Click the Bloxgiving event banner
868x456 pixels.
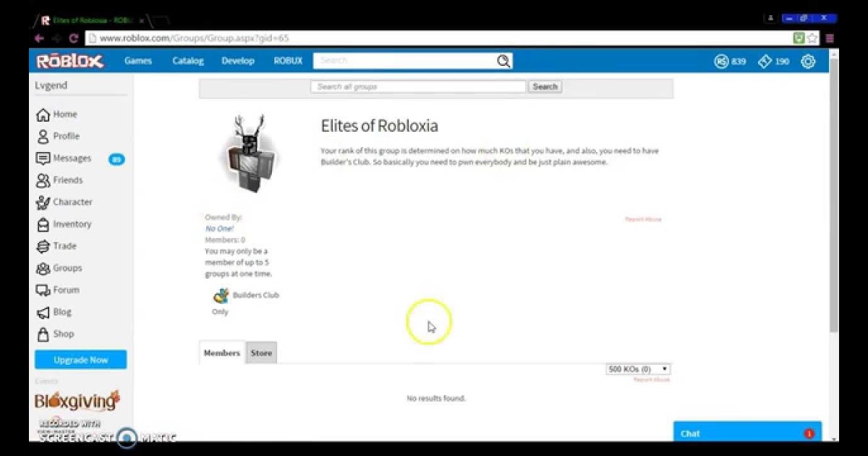tap(77, 400)
